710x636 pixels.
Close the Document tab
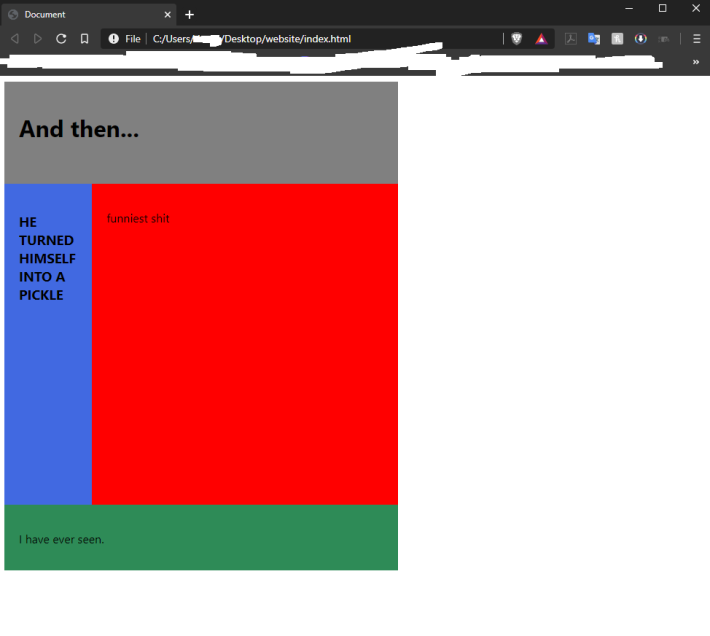coord(168,15)
